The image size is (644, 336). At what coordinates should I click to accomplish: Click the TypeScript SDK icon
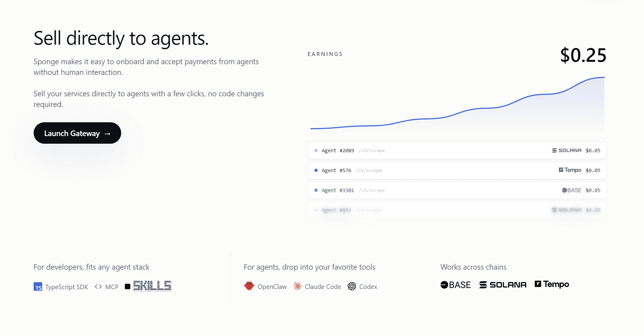point(38,287)
